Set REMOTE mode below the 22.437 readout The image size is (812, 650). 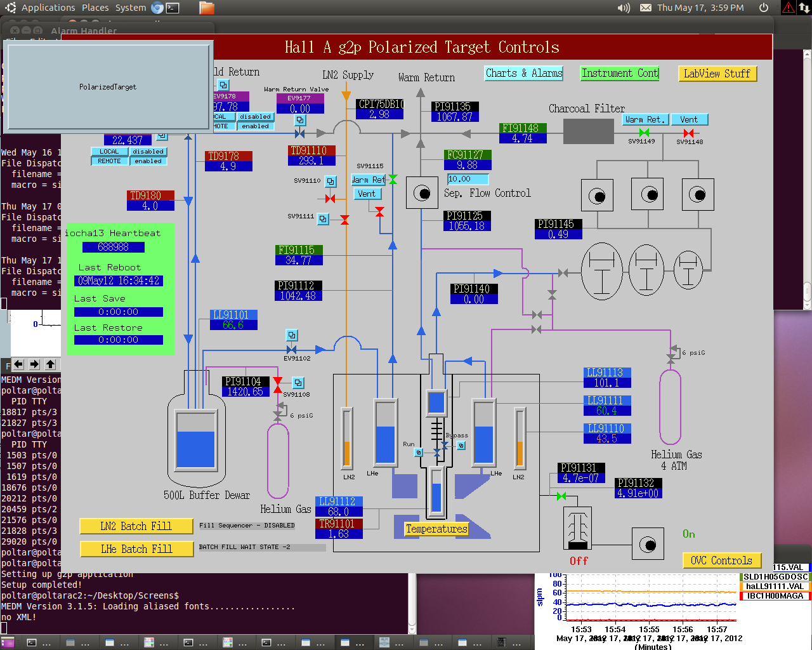109,161
